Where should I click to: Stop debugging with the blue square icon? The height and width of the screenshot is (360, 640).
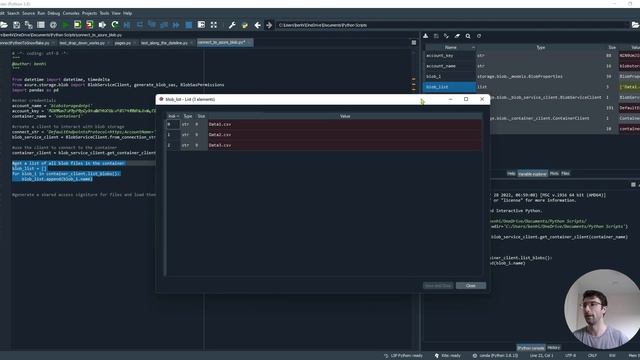coord(189,25)
